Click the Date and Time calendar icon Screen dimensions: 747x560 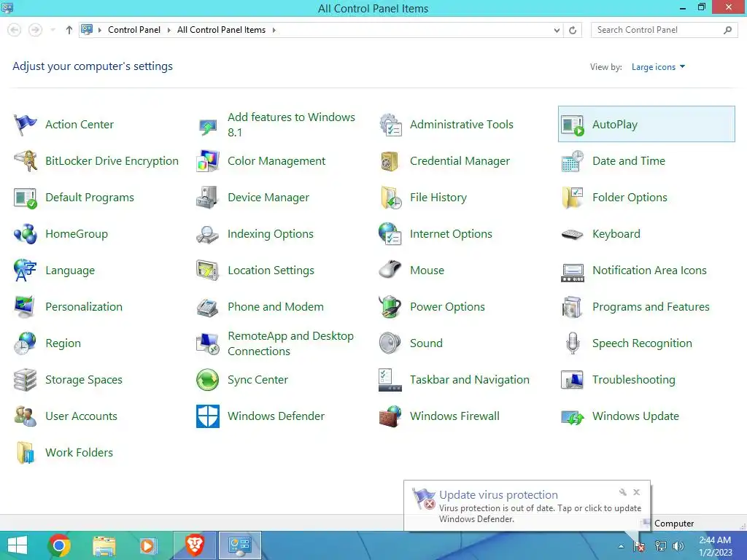tap(573, 161)
